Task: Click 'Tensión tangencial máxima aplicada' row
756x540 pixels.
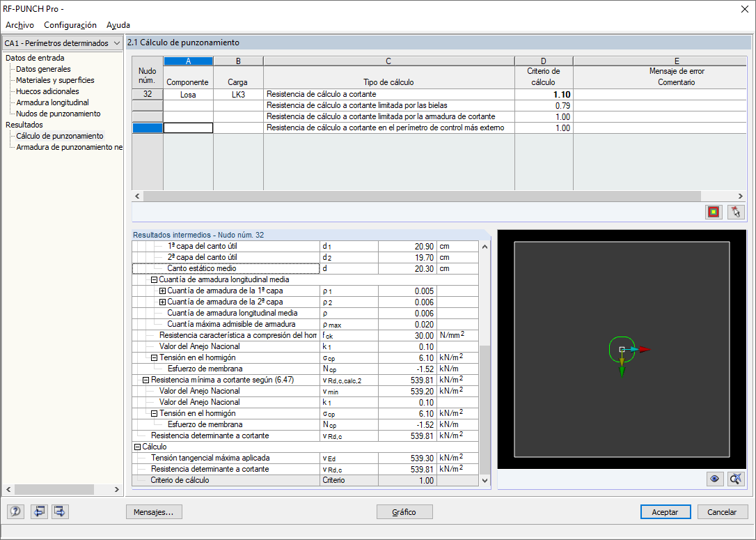Action: coord(305,458)
